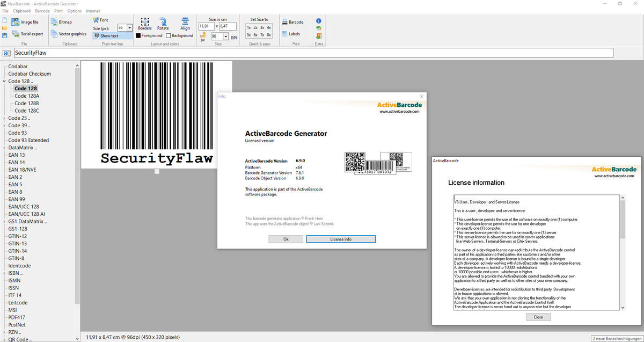Image resolution: width=644 pixels, height=342 pixels.
Task: Select Code 128C in the barcode list
Action: pyautogui.click(x=27, y=111)
